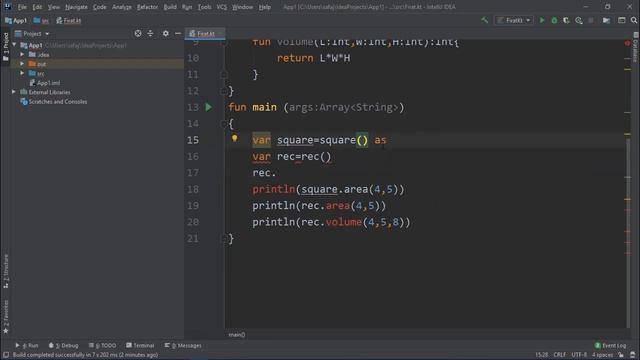
Task: Open Project panel settings gear
Action: click(165, 33)
